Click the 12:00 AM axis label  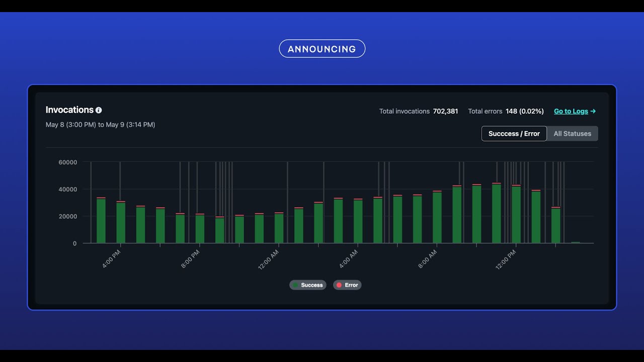268,260
